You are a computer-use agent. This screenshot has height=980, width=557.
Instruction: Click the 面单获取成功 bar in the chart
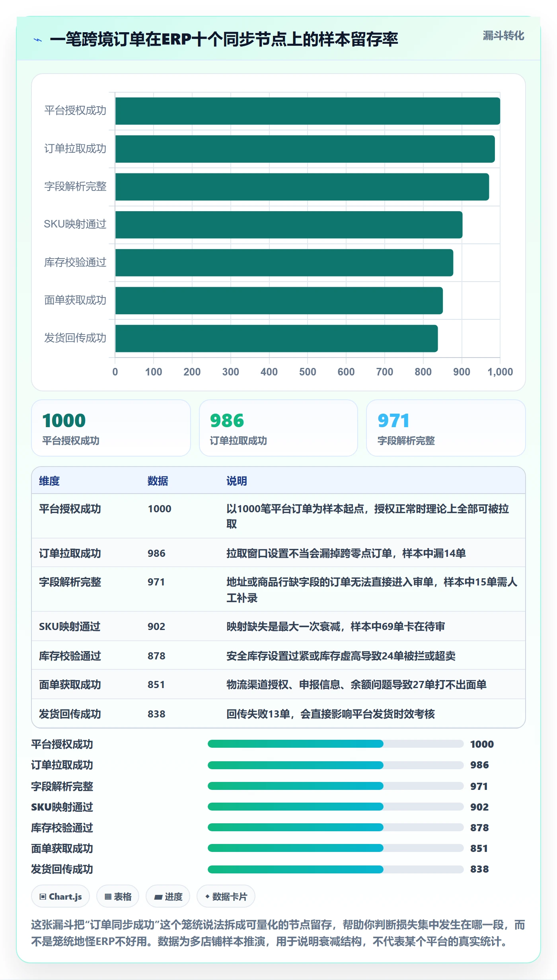(x=279, y=301)
